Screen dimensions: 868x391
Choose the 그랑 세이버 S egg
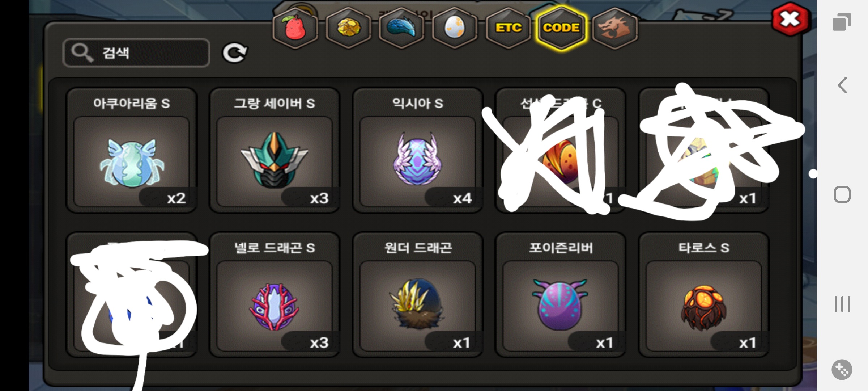pos(275,150)
